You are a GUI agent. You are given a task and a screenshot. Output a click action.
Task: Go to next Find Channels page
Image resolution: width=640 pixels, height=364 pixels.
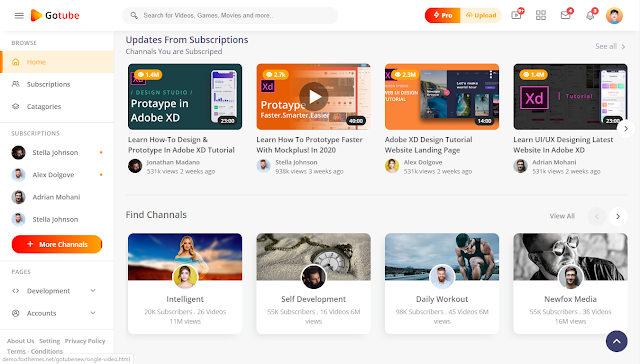tap(618, 216)
